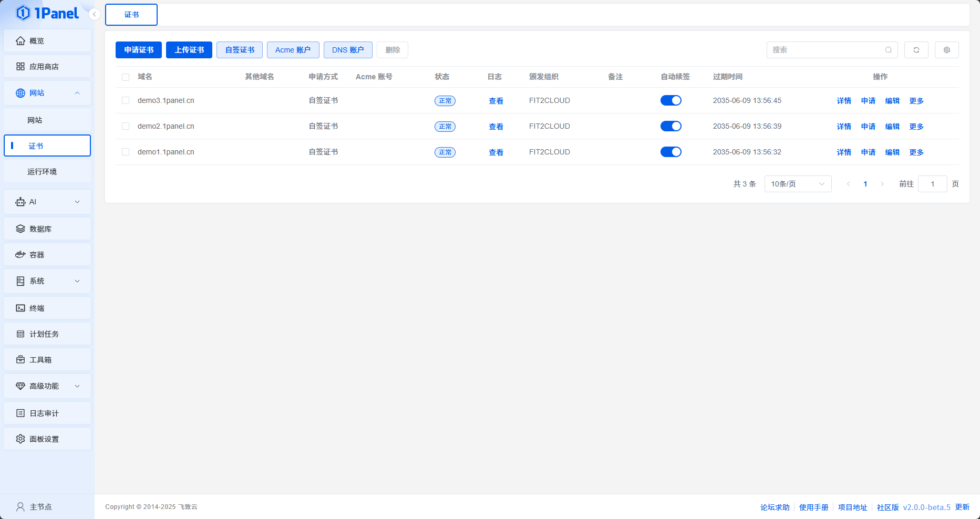Open the 10条/页 page size dropdown
The width and height of the screenshot is (980, 519).
point(798,184)
